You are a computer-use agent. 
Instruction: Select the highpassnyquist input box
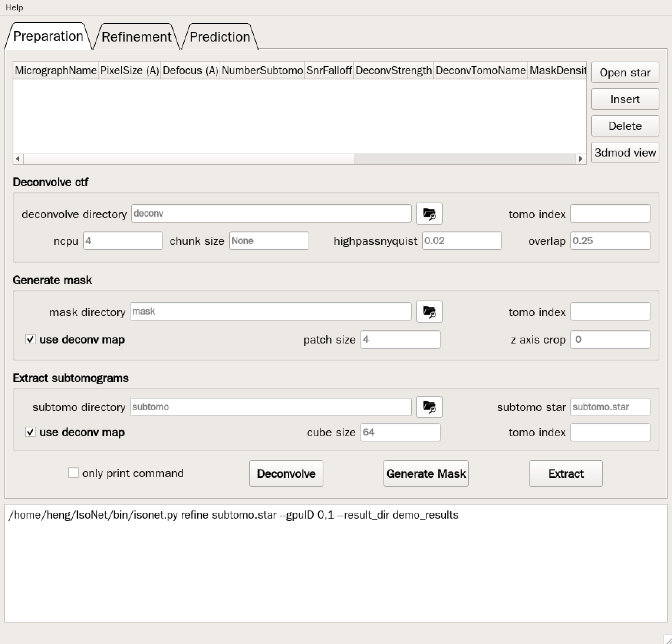[462, 241]
